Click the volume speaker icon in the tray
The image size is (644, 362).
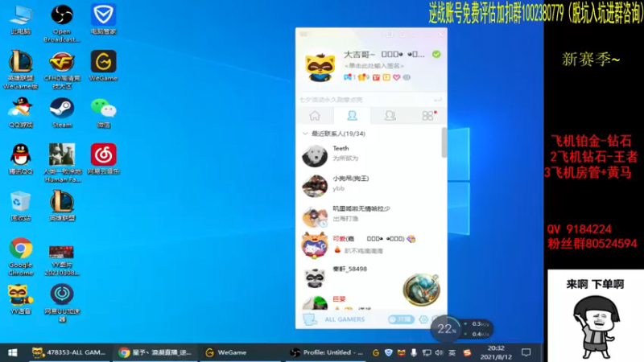pos(439,352)
